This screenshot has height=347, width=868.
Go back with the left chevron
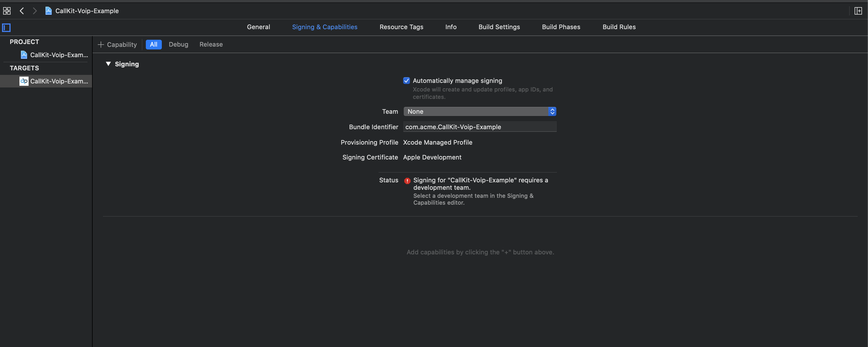click(x=22, y=11)
